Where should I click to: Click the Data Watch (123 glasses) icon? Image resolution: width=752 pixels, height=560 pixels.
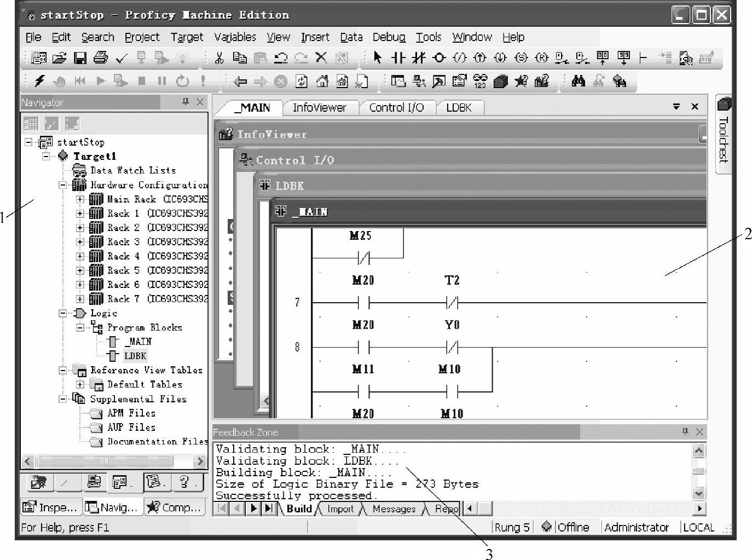pos(480,82)
